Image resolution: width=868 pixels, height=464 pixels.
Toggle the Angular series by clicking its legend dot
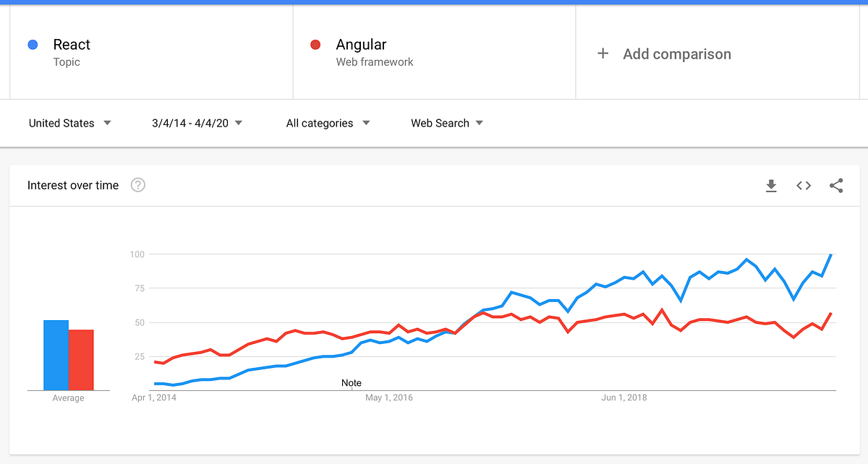click(x=315, y=44)
